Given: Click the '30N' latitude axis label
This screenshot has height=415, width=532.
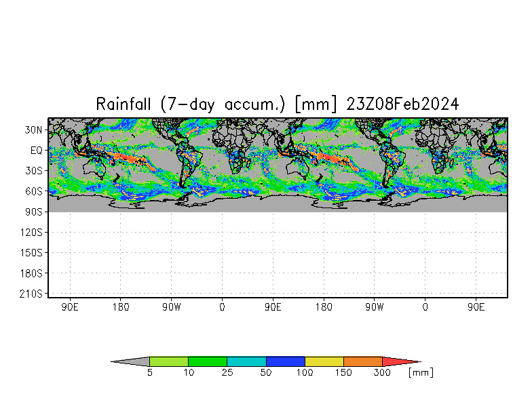Looking at the screenshot, I should 33,130.
